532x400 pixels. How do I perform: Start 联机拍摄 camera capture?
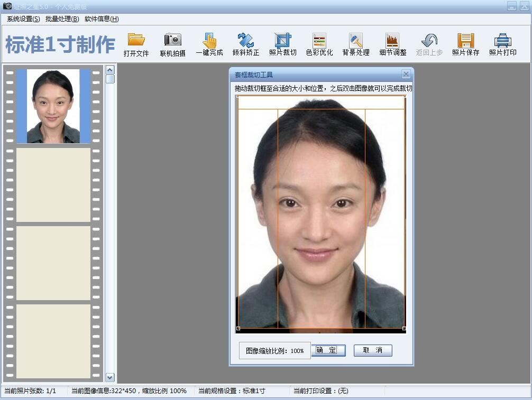pos(173,45)
